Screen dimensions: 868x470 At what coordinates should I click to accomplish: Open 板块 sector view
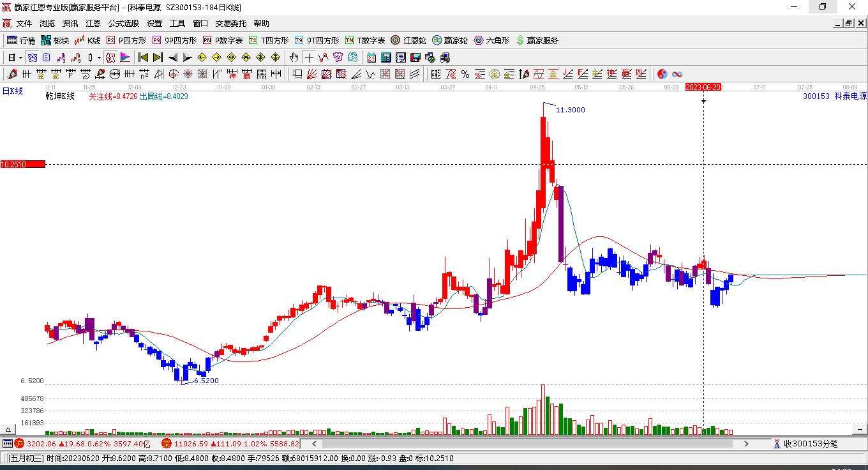pos(55,40)
